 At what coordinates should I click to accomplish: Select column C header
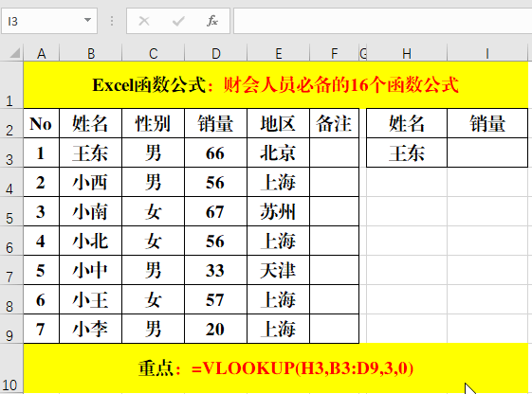pyautogui.click(x=153, y=53)
